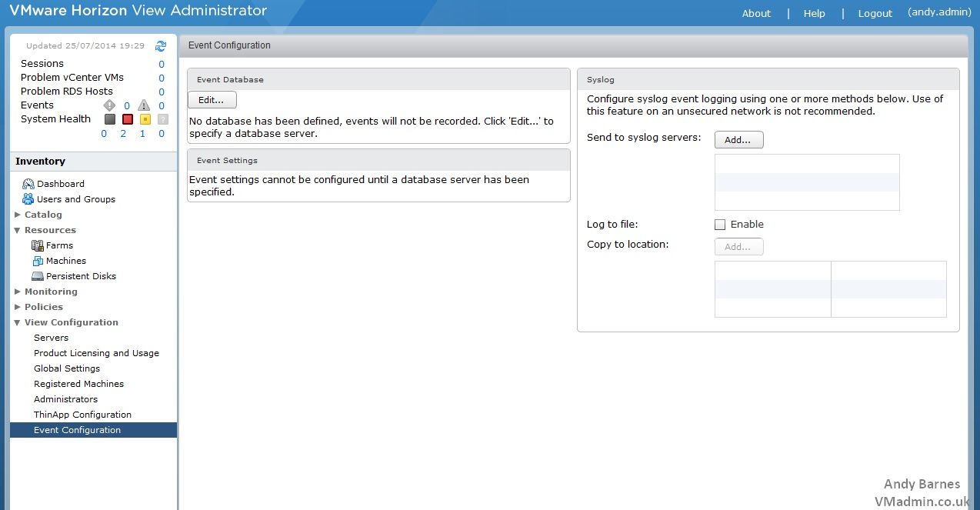Click the red System Health status square
This screenshot has width=980, height=510.
tap(128, 119)
